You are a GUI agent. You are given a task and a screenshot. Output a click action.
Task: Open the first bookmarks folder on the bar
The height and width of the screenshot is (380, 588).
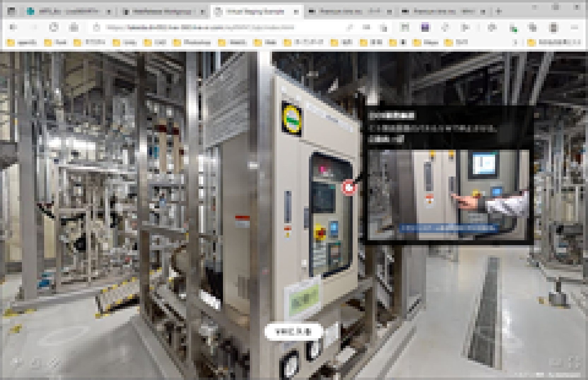coord(22,42)
